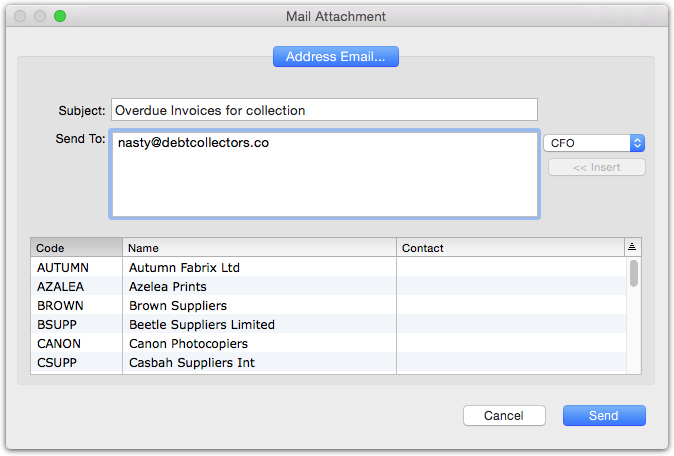Open the CFO role dropdown
The height and width of the screenshot is (456, 674).
tap(594, 143)
